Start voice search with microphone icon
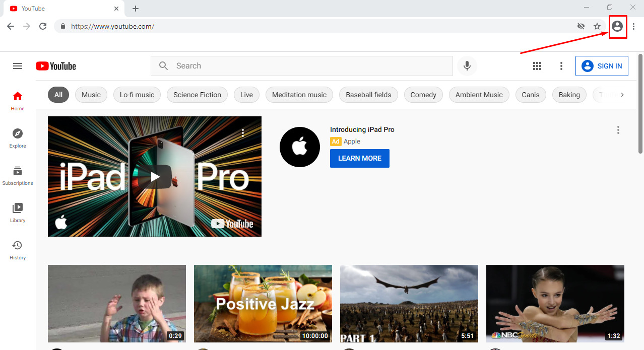 [467, 66]
